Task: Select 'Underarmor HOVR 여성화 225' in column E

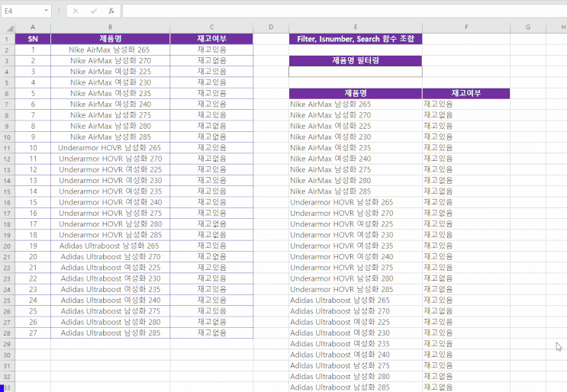Action: pos(356,224)
